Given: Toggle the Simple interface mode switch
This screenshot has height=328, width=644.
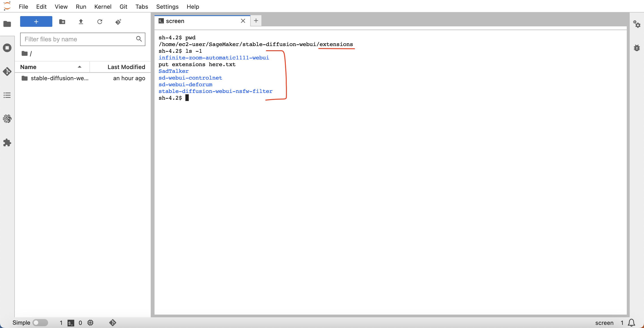Looking at the screenshot, I should tap(40, 322).
